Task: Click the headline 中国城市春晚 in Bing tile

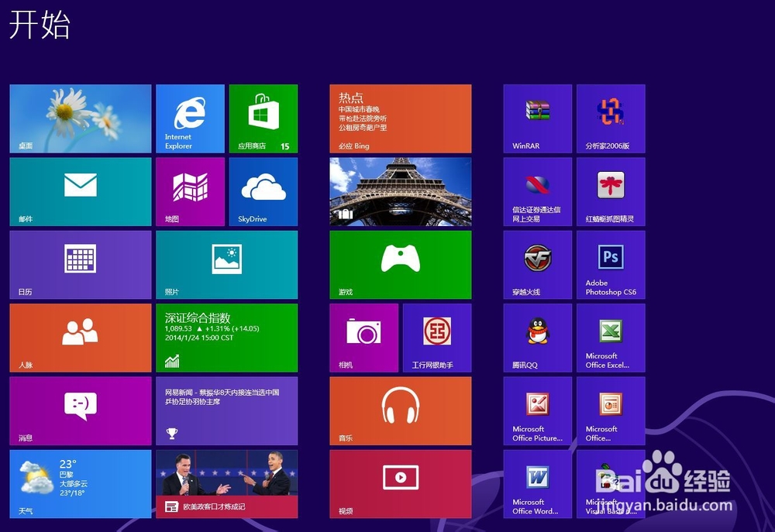Action: [359, 109]
